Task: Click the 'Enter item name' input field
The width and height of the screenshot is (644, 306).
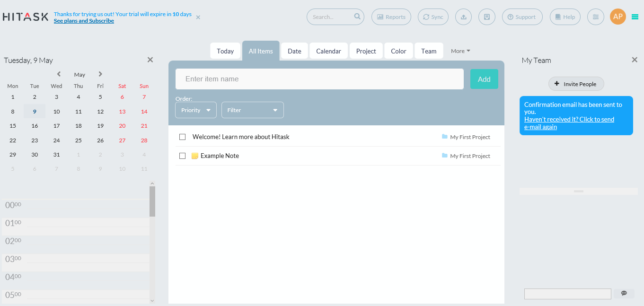Action: [x=319, y=79]
